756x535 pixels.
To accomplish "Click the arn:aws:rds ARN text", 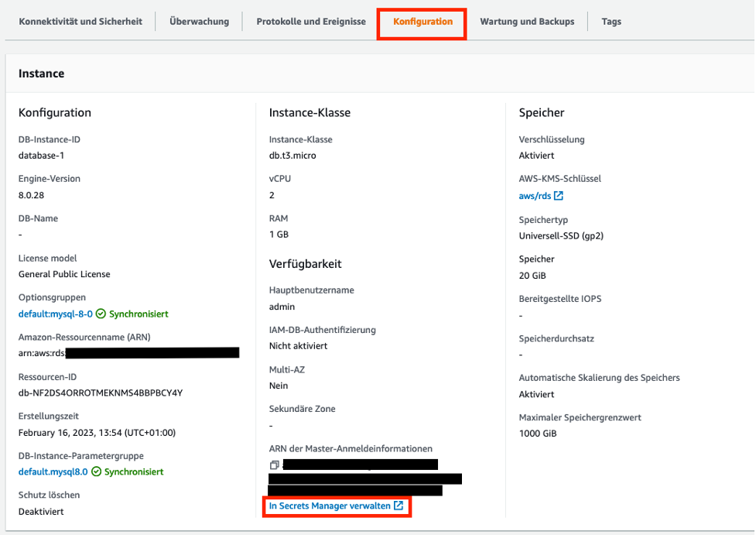I will coord(42,353).
